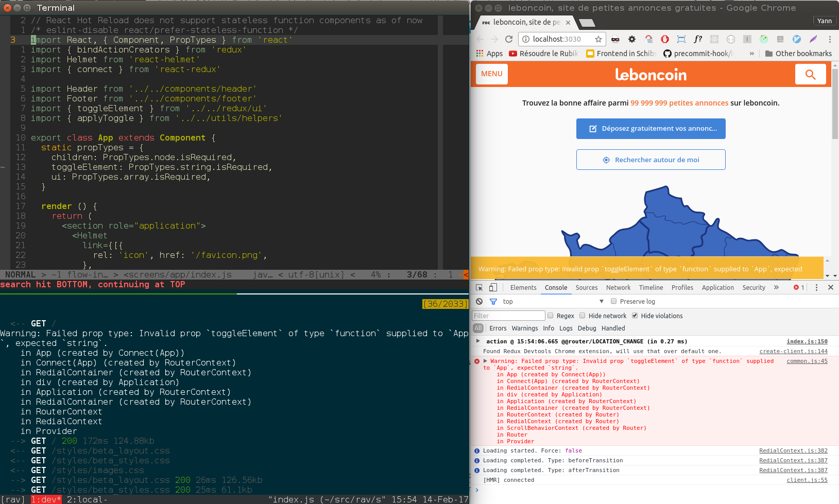
Task: Open the Elements tab in DevTools
Action: coord(523,288)
